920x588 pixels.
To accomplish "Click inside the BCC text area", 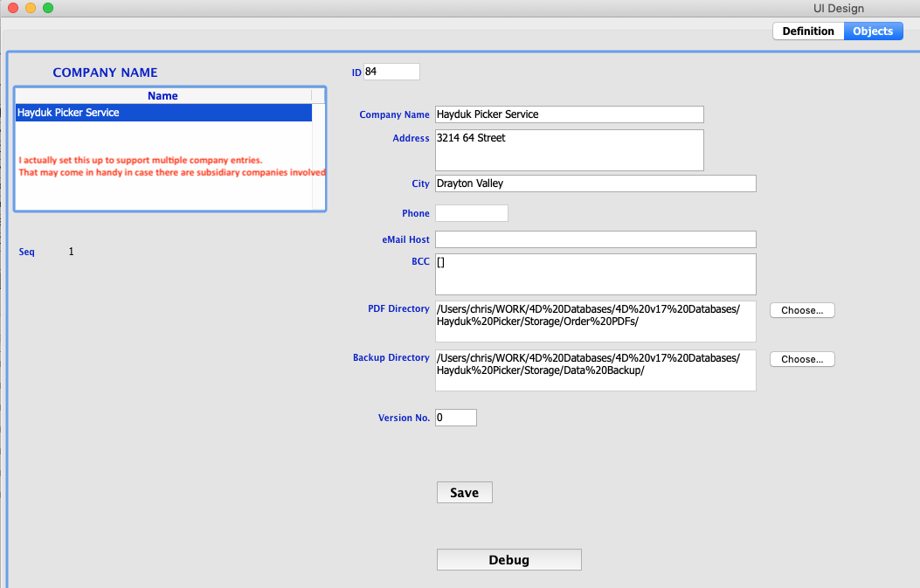I will point(596,274).
